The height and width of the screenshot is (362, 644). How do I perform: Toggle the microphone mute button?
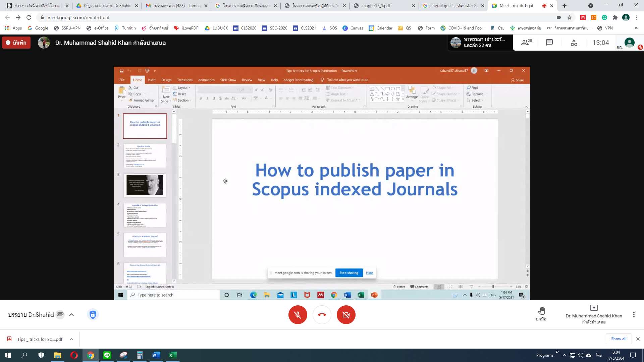click(x=298, y=315)
